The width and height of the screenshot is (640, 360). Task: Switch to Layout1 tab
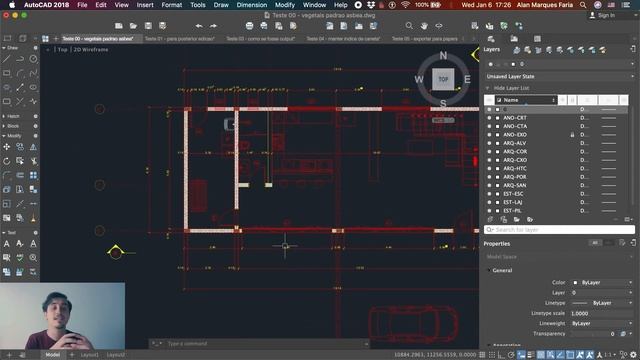(x=89, y=355)
